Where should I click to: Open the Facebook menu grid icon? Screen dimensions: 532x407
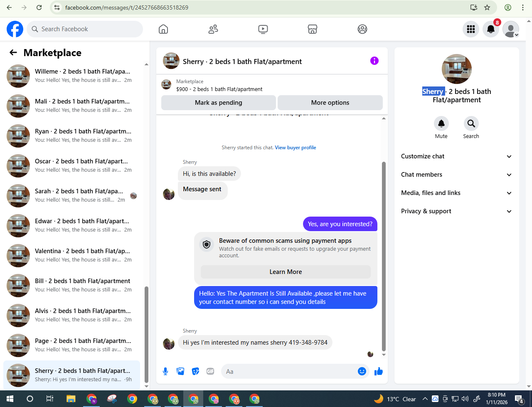(x=471, y=29)
